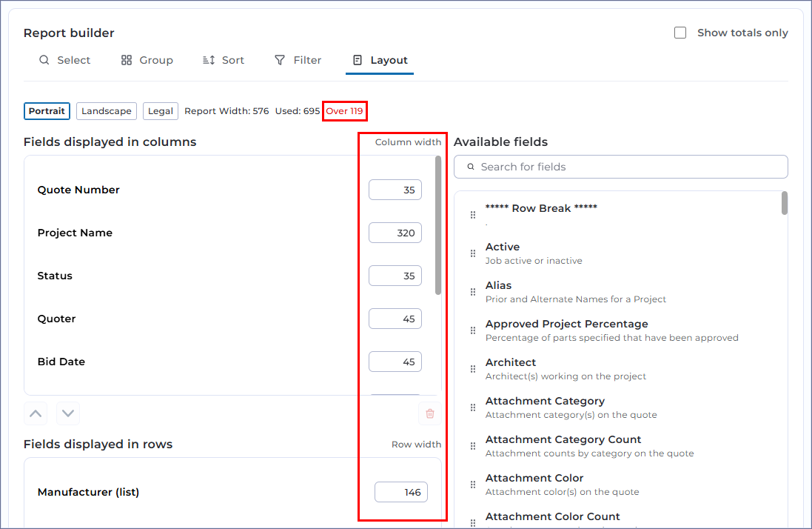
Task: Choose Portrait orientation
Action: 47,111
